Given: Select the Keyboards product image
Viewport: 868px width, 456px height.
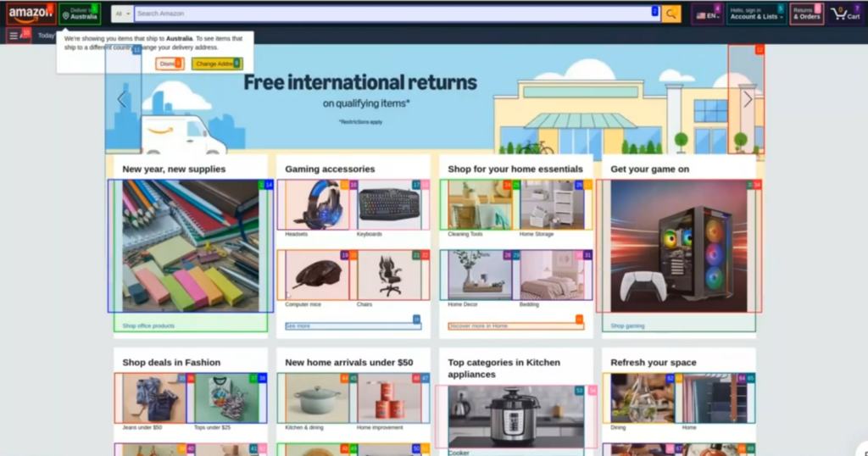Looking at the screenshot, I should [x=389, y=204].
